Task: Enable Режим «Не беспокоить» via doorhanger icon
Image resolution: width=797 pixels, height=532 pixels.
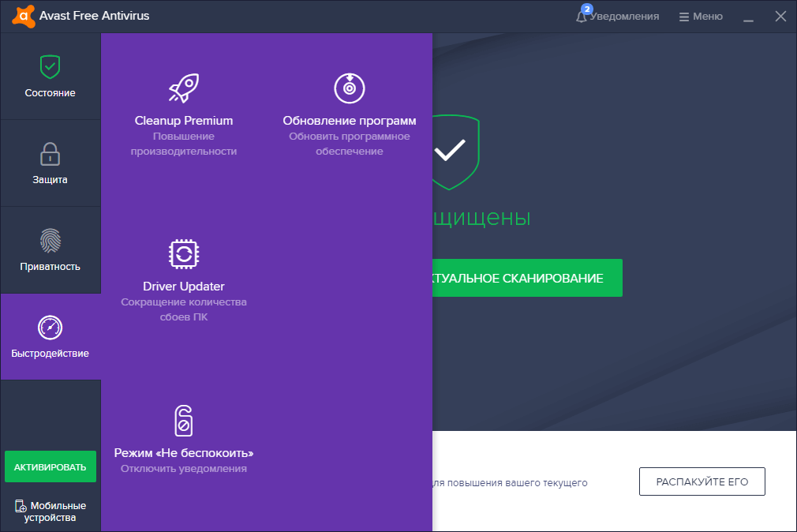Action: pyautogui.click(x=183, y=421)
